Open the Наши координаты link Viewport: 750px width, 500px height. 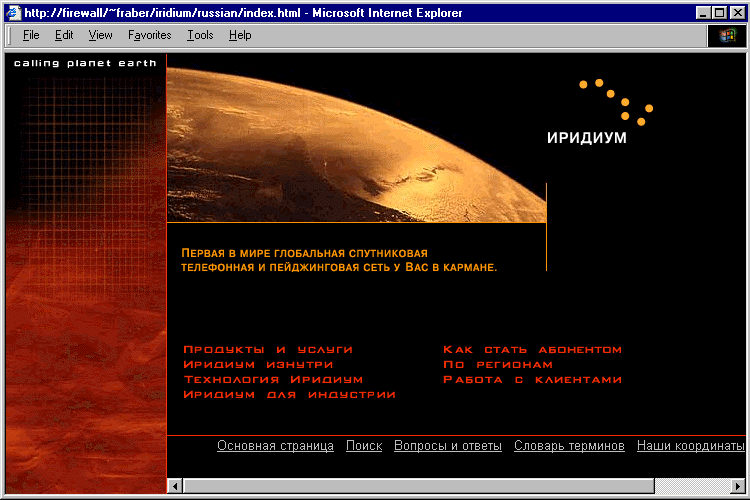point(691,446)
